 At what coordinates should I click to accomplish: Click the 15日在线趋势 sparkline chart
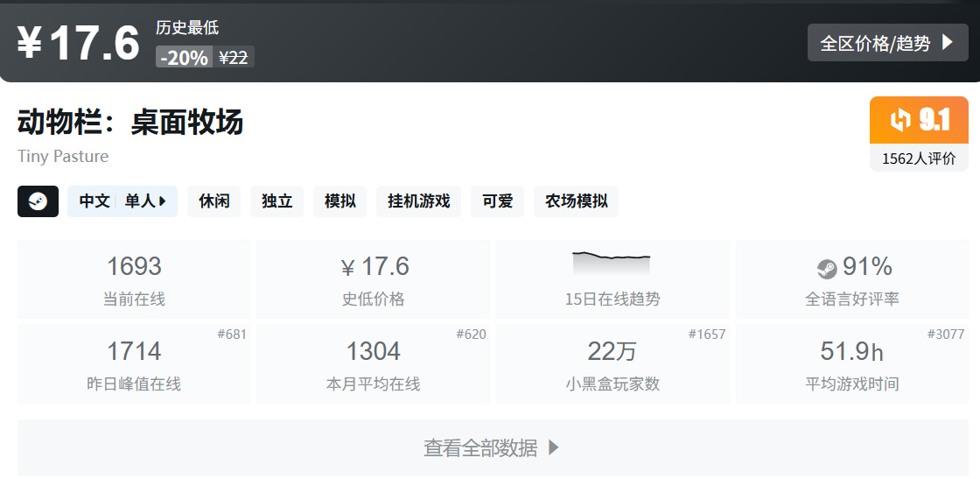tap(612, 264)
